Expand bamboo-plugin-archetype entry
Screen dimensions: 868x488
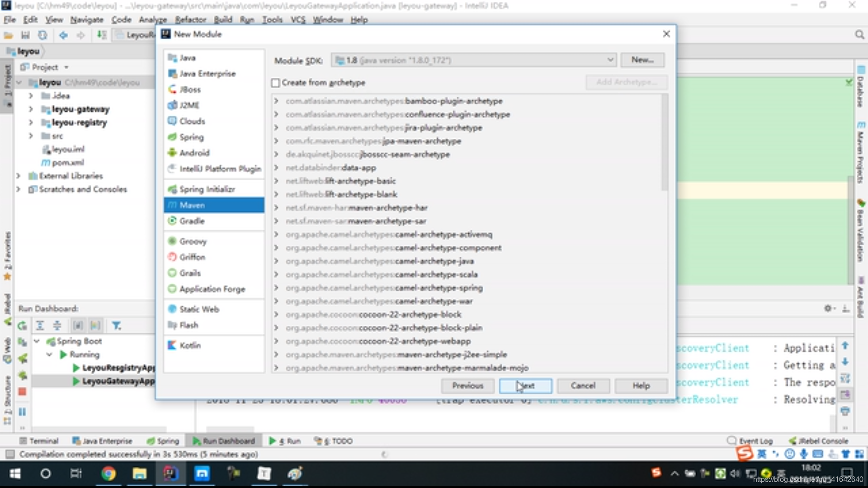pos(276,101)
